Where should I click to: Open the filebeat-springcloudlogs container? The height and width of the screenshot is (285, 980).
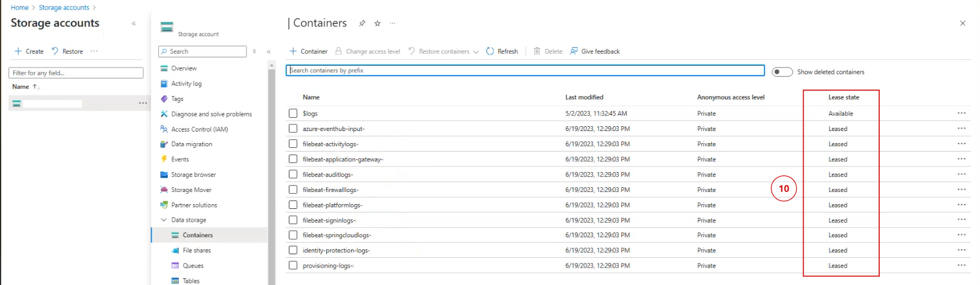337,235
